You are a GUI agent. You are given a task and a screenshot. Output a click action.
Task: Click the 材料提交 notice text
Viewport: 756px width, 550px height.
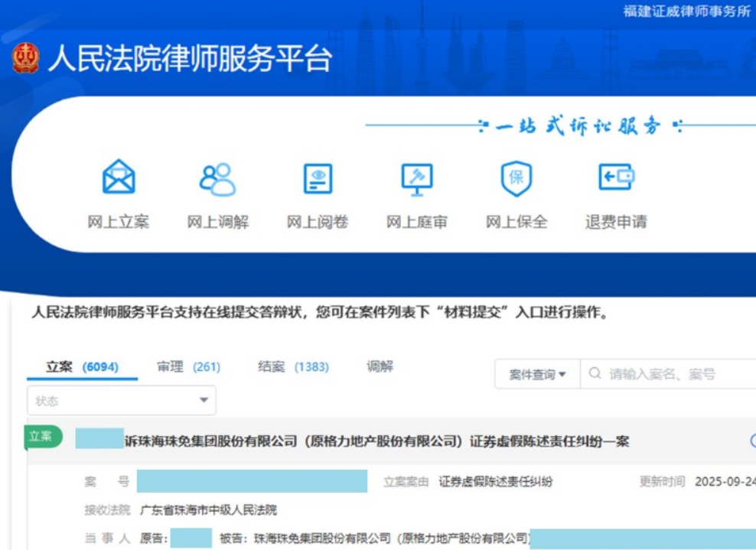(321, 312)
